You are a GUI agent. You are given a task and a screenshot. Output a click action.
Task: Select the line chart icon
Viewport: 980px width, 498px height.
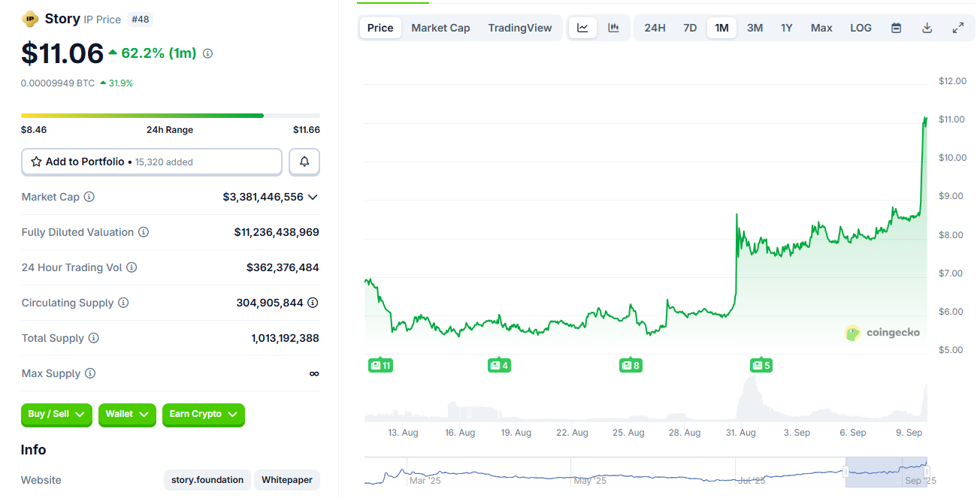pos(582,27)
